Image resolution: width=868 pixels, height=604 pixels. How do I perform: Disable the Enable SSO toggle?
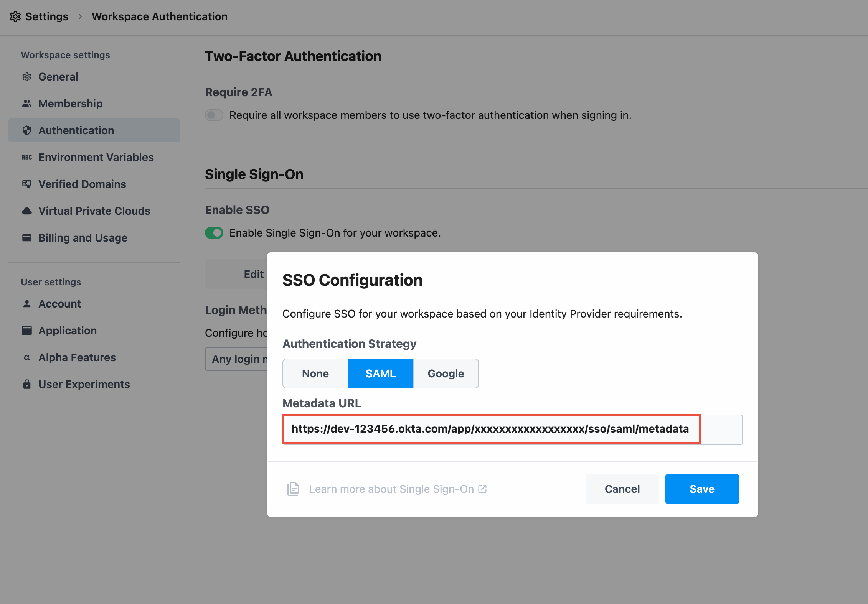(214, 233)
